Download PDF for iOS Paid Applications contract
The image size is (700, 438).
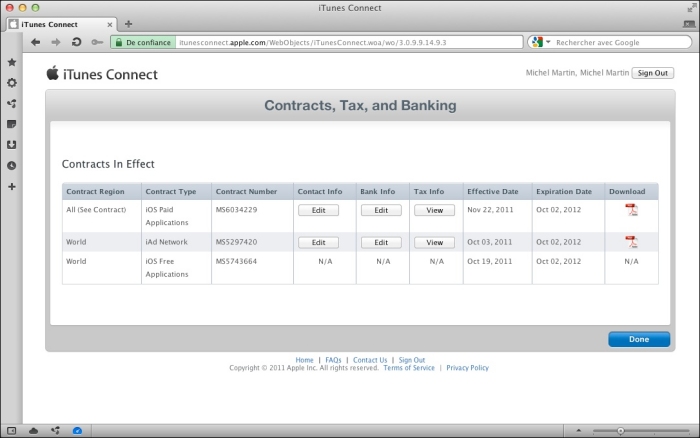(x=631, y=210)
